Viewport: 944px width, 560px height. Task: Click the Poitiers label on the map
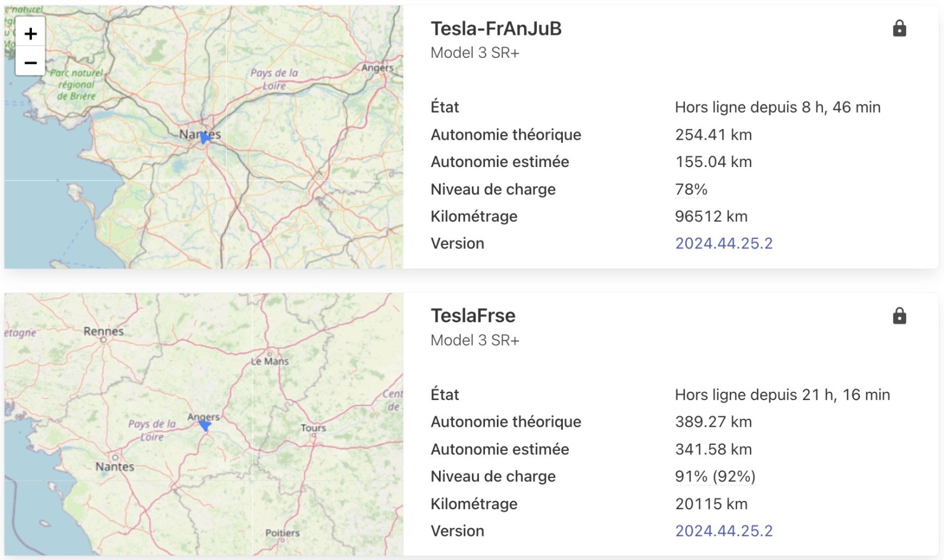(x=283, y=533)
